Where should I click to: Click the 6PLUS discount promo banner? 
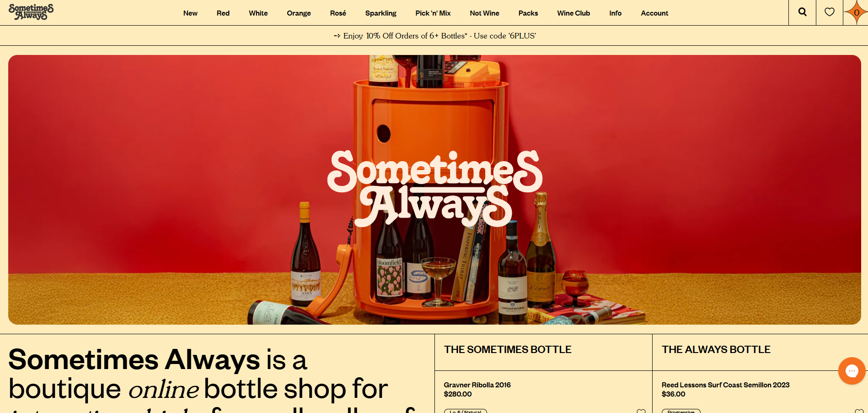tap(434, 36)
